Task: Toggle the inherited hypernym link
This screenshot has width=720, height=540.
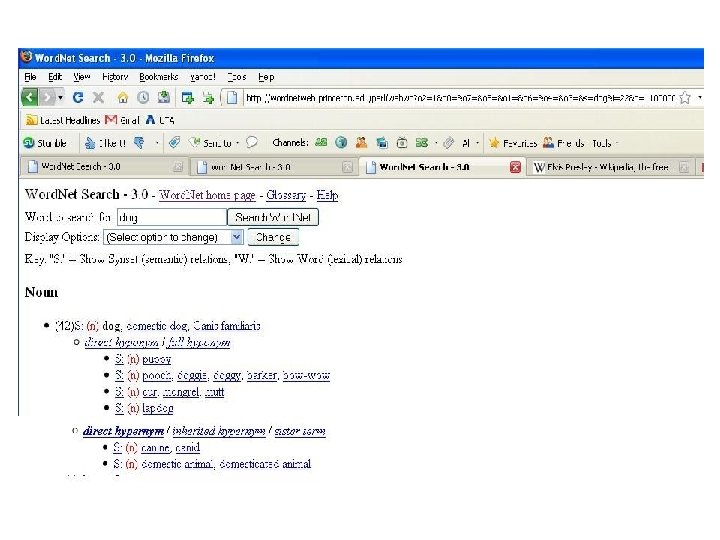Action: click(219, 431)
